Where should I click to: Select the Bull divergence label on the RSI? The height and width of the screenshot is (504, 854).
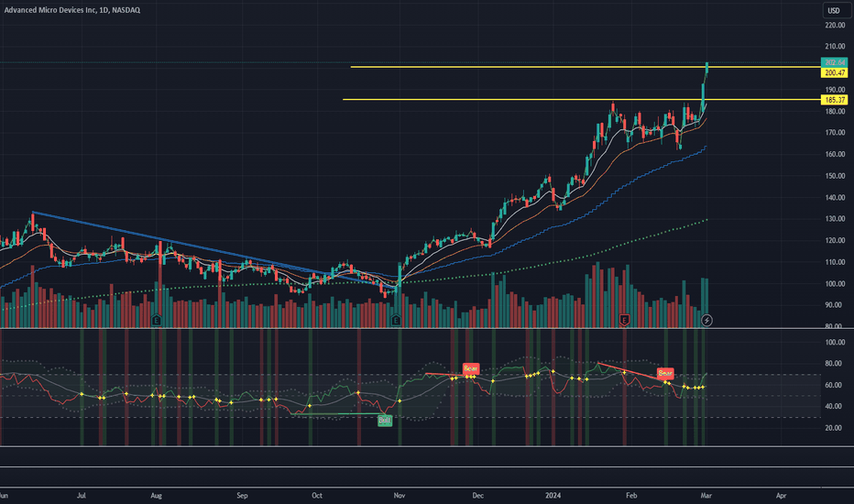385,421
